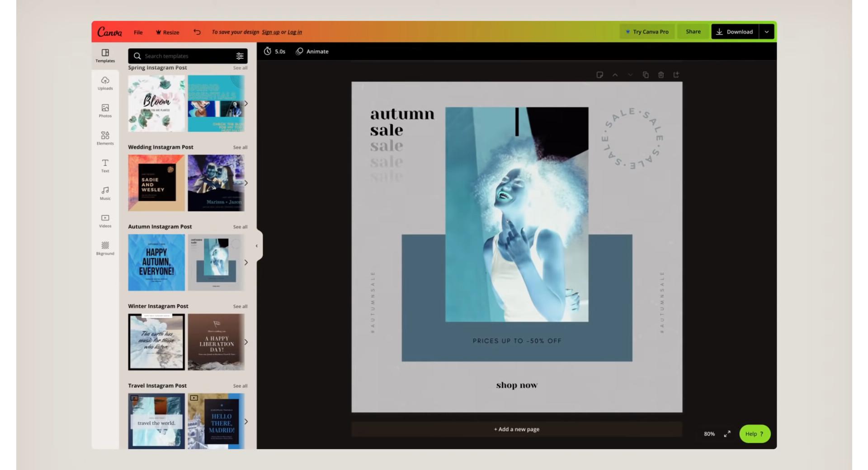The width and height of the screenshot is (868, 470).
Task: See all Wedding Instagram Post templates
Action: point(240,147)
